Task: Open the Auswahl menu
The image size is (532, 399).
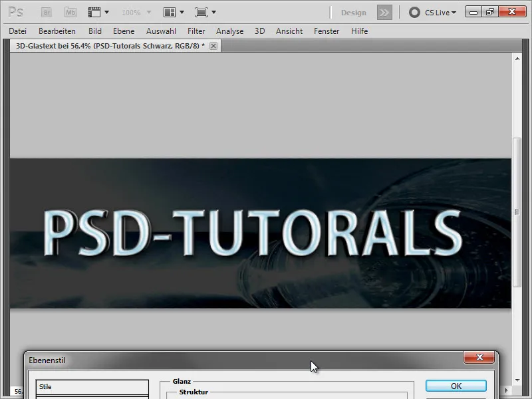Action: [161, 31]
